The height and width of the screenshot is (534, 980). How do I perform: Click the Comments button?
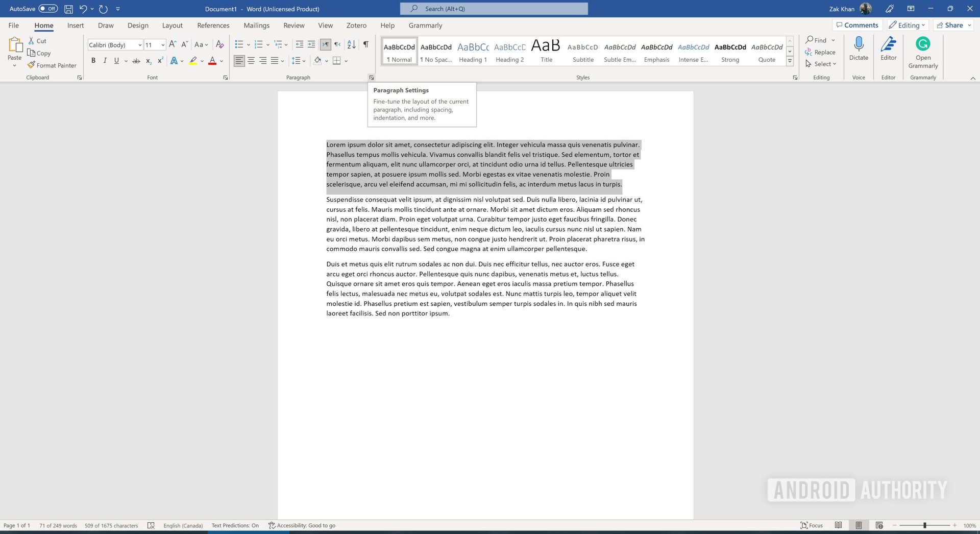(857, 25)
